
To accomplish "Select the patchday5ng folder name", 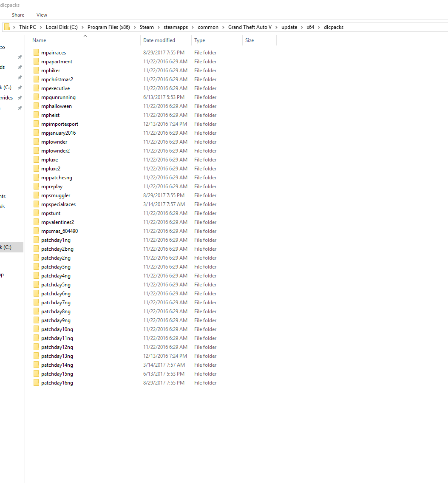I will coord(56,285).
